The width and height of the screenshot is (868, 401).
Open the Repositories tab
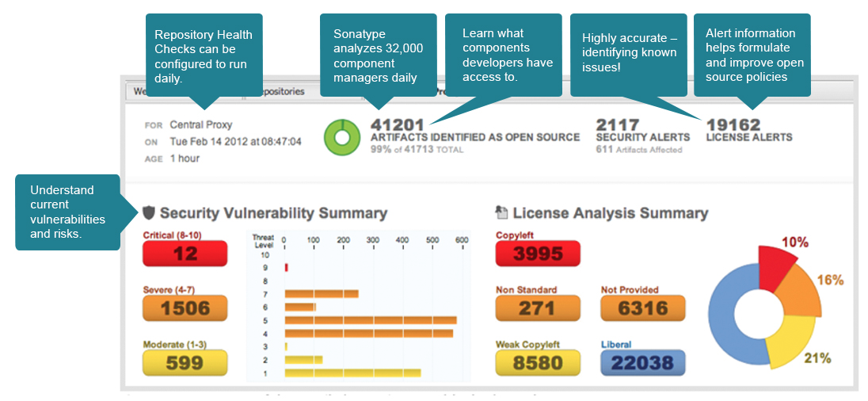(277, 91)
